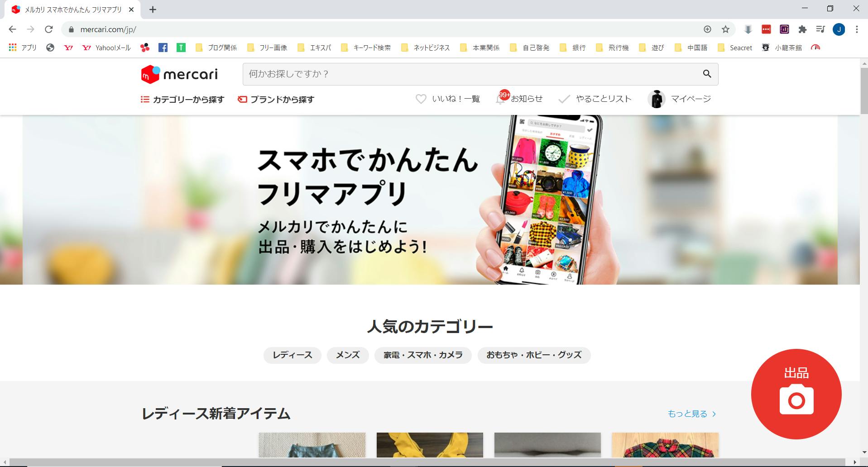Viewport: 868px width, 467px height.
Task: Click the horizontal scrollbar at bottom
Action: click(x=426, y=462)
